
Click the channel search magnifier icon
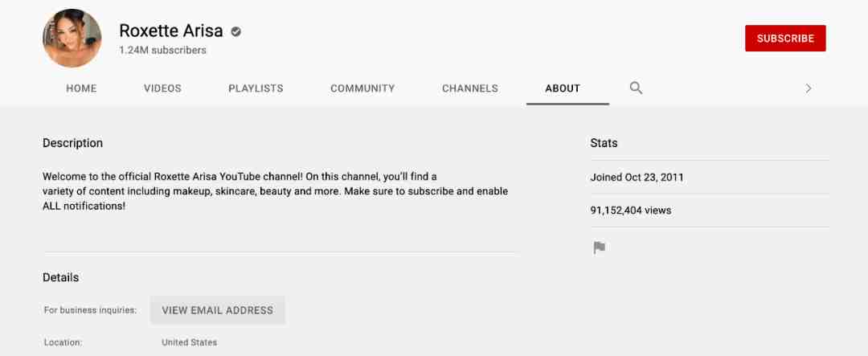coord(636,88)
